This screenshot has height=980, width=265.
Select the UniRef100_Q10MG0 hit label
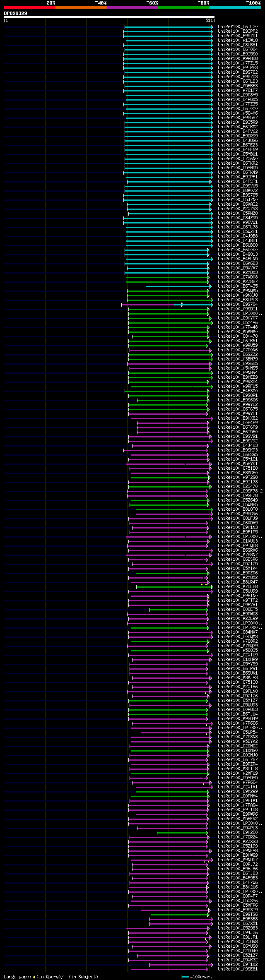point(238,750)
